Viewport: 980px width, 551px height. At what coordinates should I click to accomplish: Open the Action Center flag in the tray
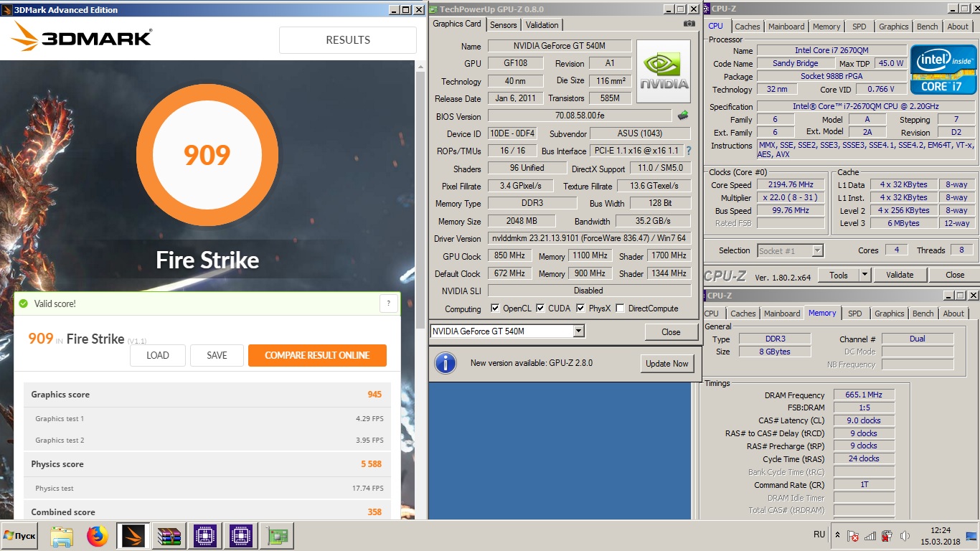(x=853, y=536)
